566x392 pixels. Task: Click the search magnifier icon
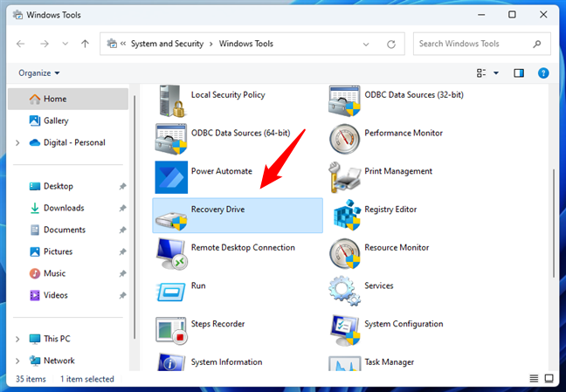tap(537, 44)
